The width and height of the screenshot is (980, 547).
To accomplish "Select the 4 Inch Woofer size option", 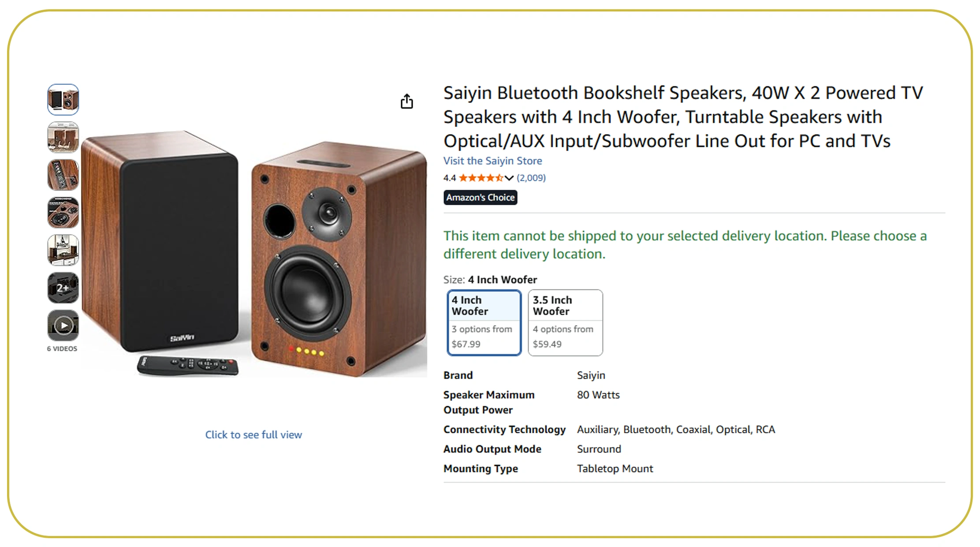I will [484, 322].
